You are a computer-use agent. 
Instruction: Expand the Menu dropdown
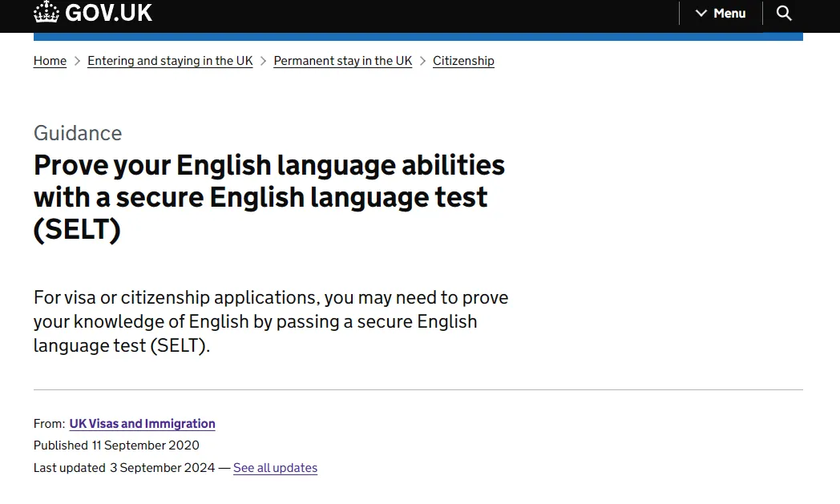(721, 13)
